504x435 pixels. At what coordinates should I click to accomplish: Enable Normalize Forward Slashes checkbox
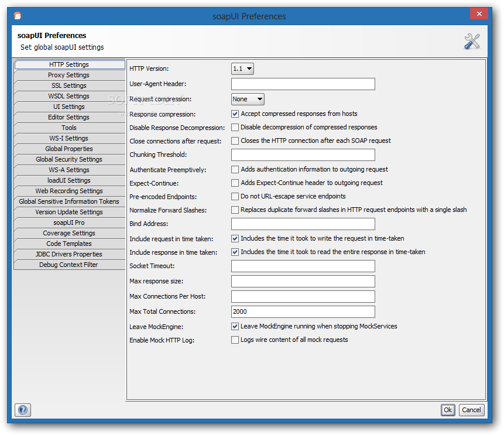pos(235,210)
